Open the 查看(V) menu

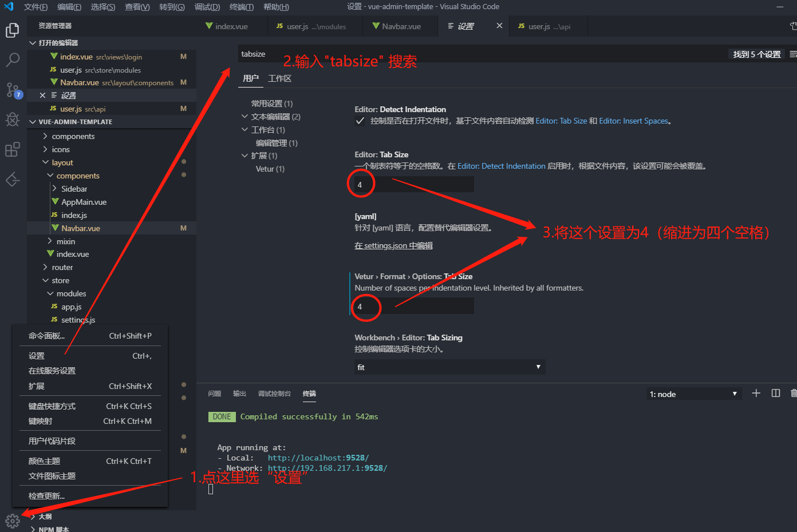pyautogui.click(x=137, y=7)
